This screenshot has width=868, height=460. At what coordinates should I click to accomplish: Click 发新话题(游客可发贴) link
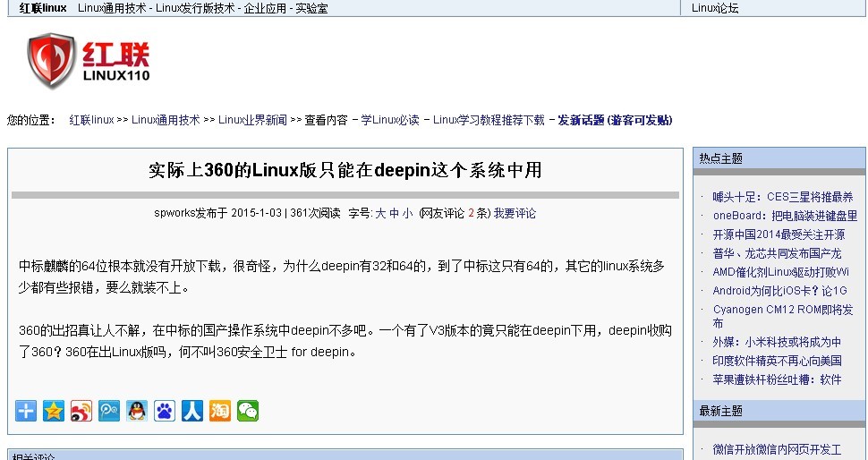615,120
